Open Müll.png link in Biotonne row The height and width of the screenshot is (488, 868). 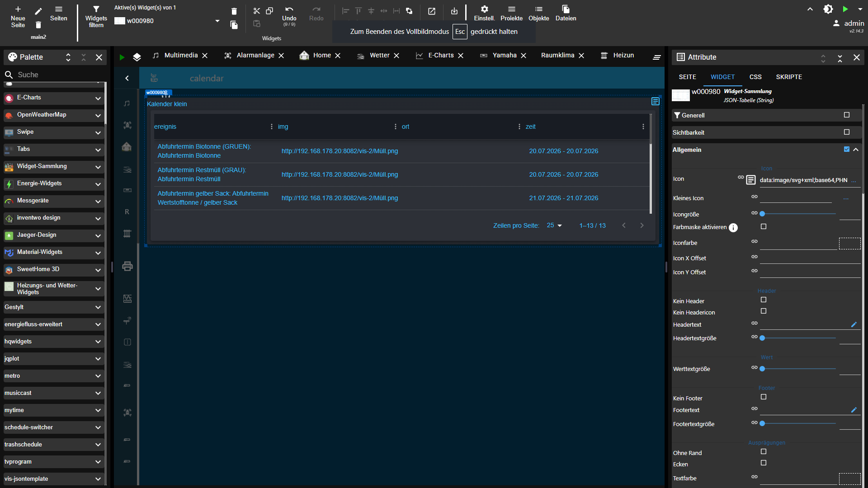340,151
